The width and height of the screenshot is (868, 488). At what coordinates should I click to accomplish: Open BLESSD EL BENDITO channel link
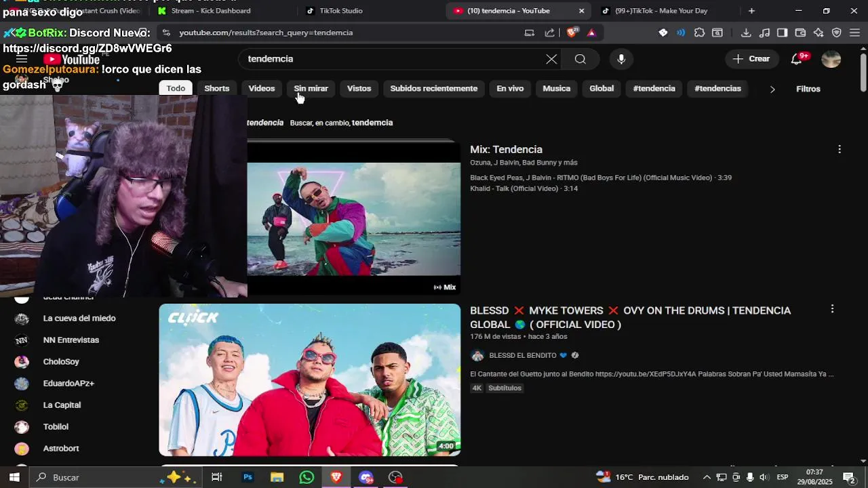coord(523,355)
